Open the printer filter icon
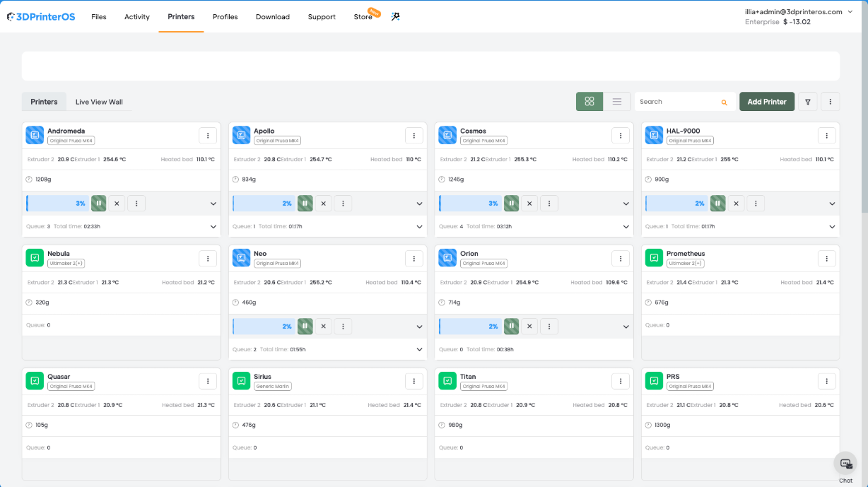The image size is (868, 487). click(x=808, y=102)
